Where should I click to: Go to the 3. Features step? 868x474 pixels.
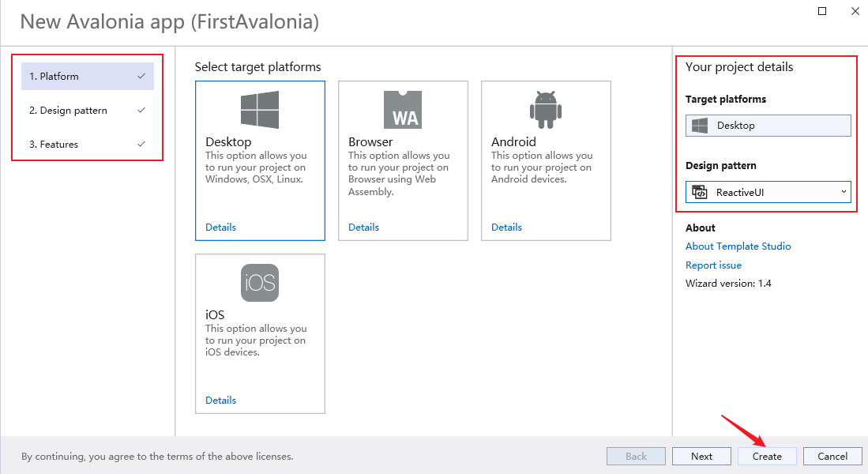(88, 144)
